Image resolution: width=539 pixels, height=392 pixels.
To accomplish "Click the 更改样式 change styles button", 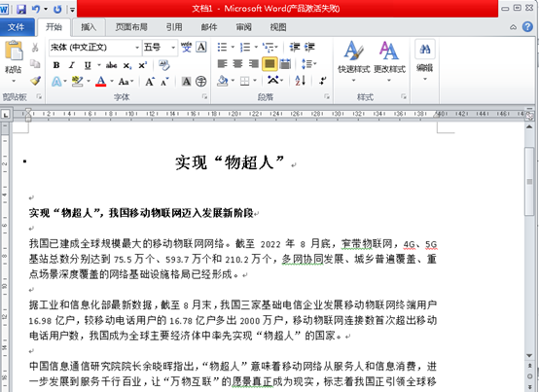I will click(389, 61).
